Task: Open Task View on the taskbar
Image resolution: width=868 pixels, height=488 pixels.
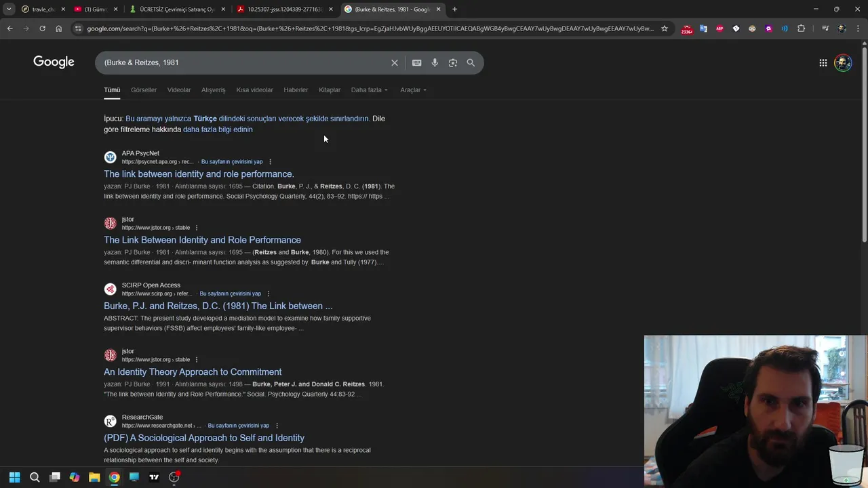Action: click(55, 477)
